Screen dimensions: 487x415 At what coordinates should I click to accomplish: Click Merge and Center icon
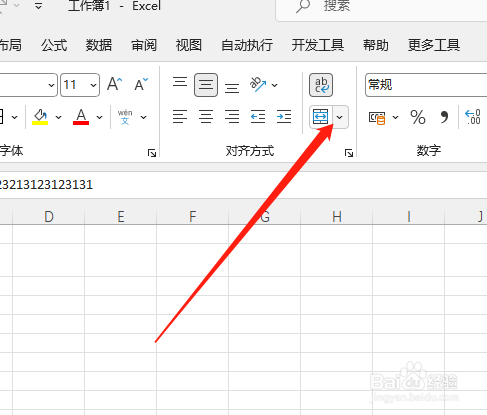click(321, 117)
